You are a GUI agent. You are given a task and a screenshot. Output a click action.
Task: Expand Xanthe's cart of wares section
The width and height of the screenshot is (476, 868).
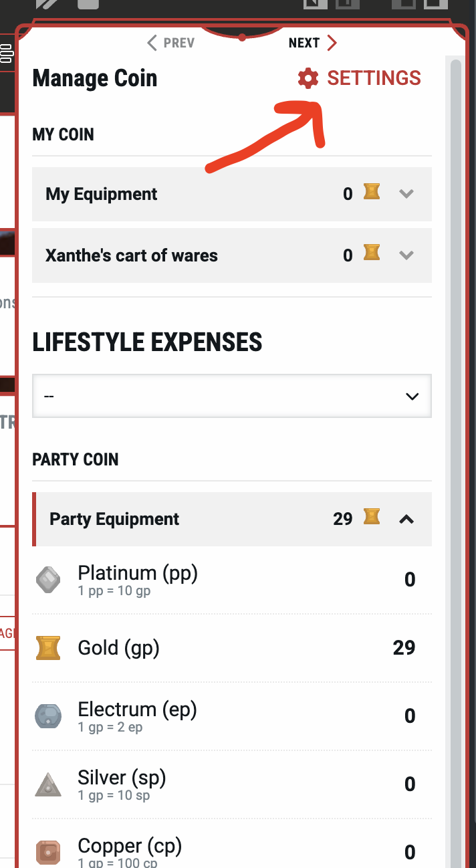[406, 255]
